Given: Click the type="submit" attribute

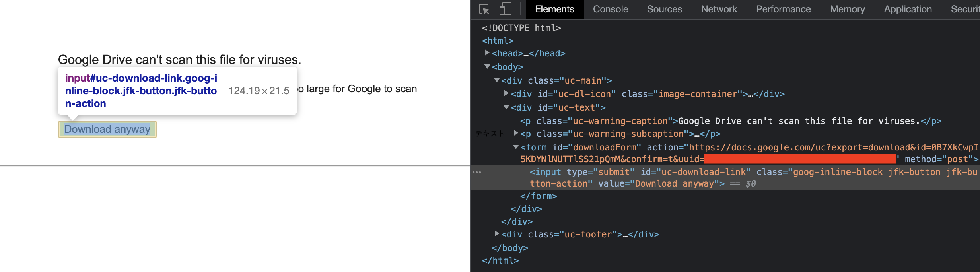Looking at the screenshot, I should (601, 172).
